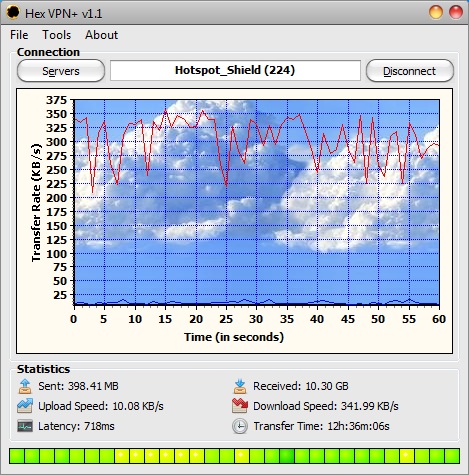Click the green signal progress bar
The width and height of the screenshot is (469, 475).
coord(234,456)
